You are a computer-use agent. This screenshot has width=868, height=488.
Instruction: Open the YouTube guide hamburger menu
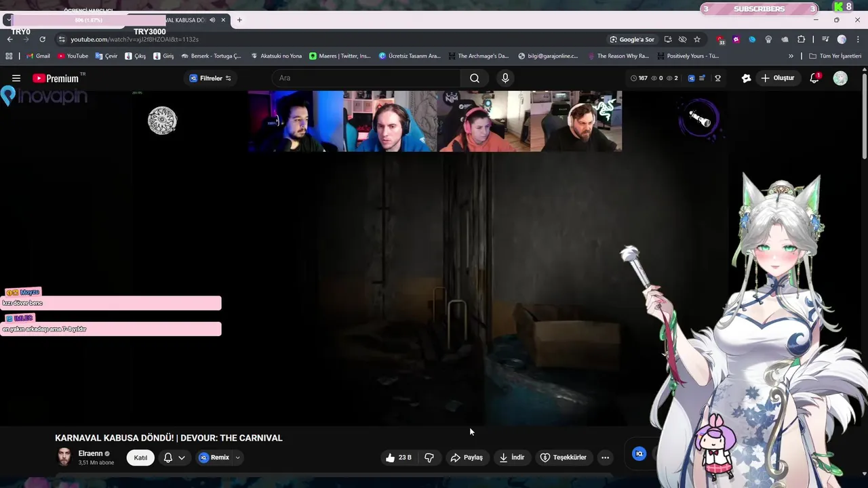[16, 78]
